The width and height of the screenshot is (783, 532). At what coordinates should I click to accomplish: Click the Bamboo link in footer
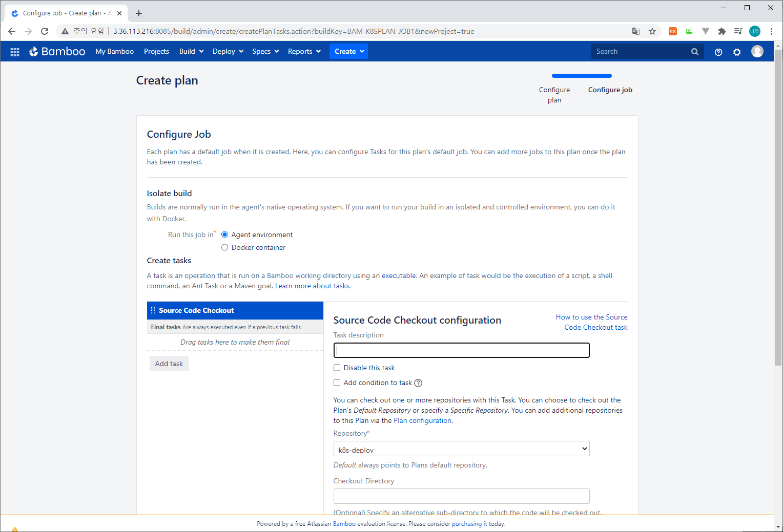(344, 524)
